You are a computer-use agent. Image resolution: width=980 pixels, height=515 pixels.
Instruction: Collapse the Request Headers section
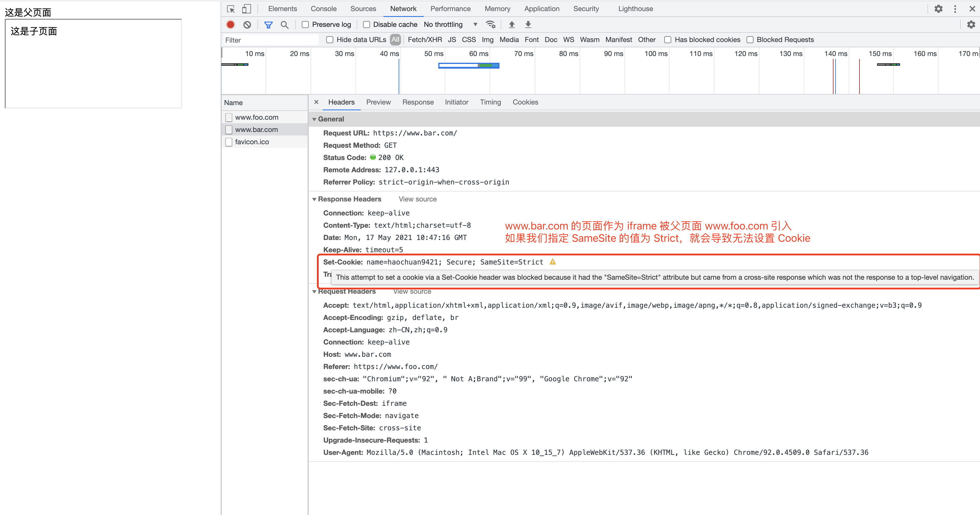(314, 292)
